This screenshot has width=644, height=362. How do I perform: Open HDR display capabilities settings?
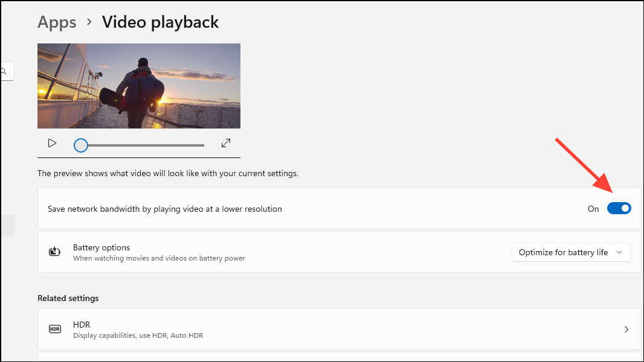(338, 329)
